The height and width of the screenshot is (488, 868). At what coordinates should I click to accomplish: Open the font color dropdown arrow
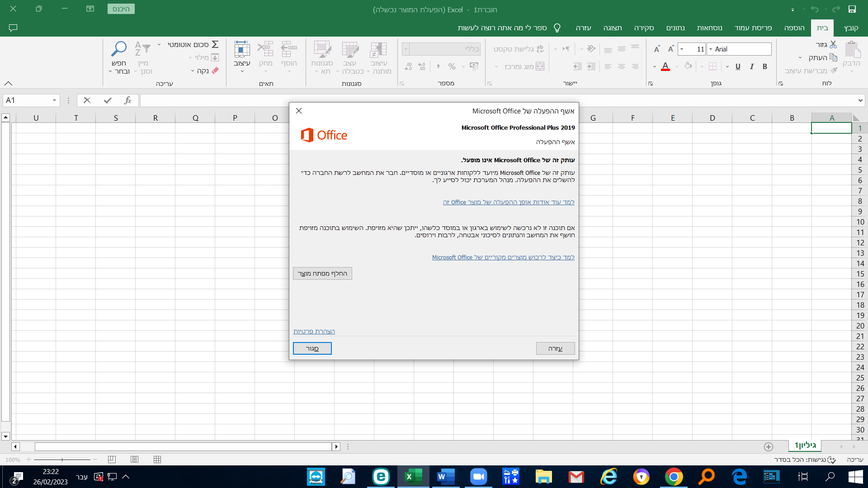pos(655,66)
